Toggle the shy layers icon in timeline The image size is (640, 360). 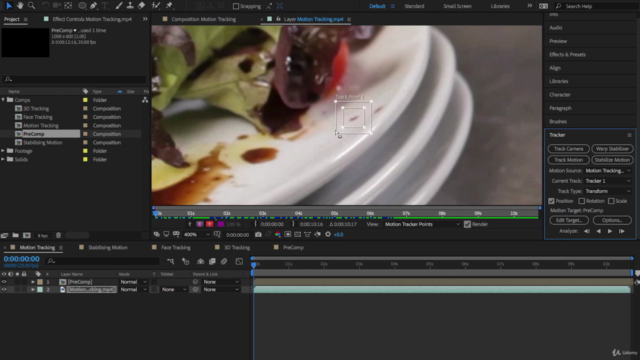click(200, 261)
